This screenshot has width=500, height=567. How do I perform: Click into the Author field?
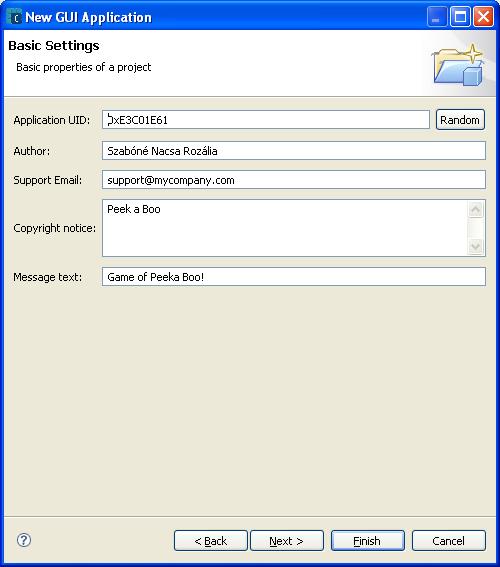click(x=294, y=151)
